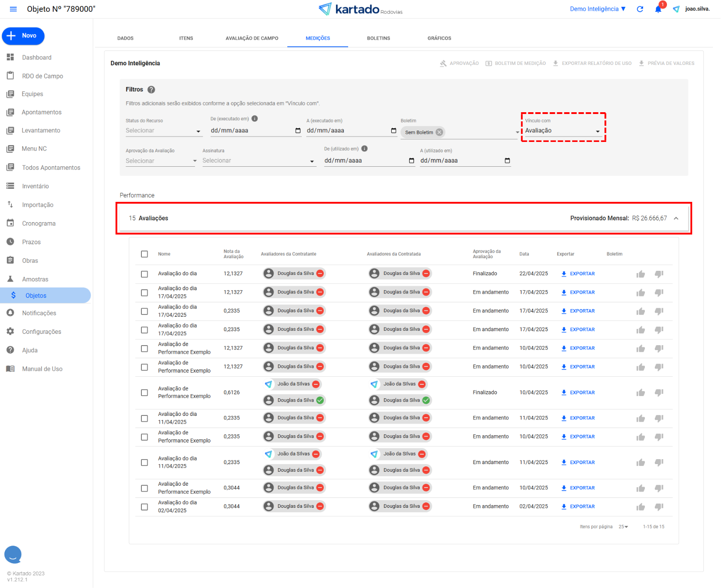Open the chat support bubble icon

coord(13,555)
